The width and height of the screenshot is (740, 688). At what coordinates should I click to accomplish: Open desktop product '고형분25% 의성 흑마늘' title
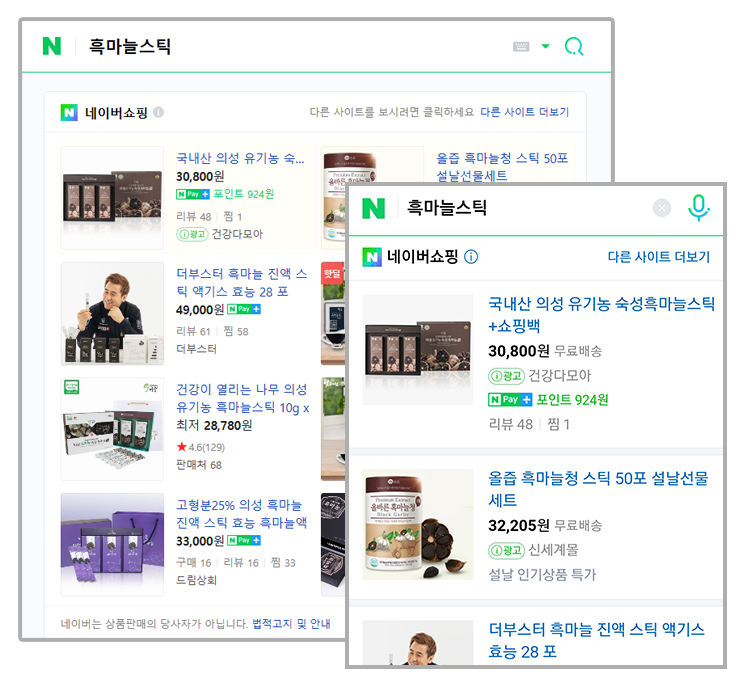[242, 514]
